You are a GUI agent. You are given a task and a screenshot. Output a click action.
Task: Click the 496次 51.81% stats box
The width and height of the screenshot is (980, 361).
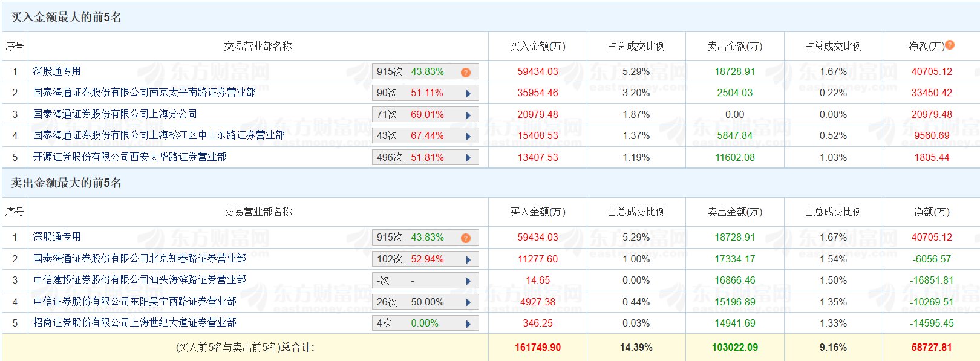(x=425, y=157)
